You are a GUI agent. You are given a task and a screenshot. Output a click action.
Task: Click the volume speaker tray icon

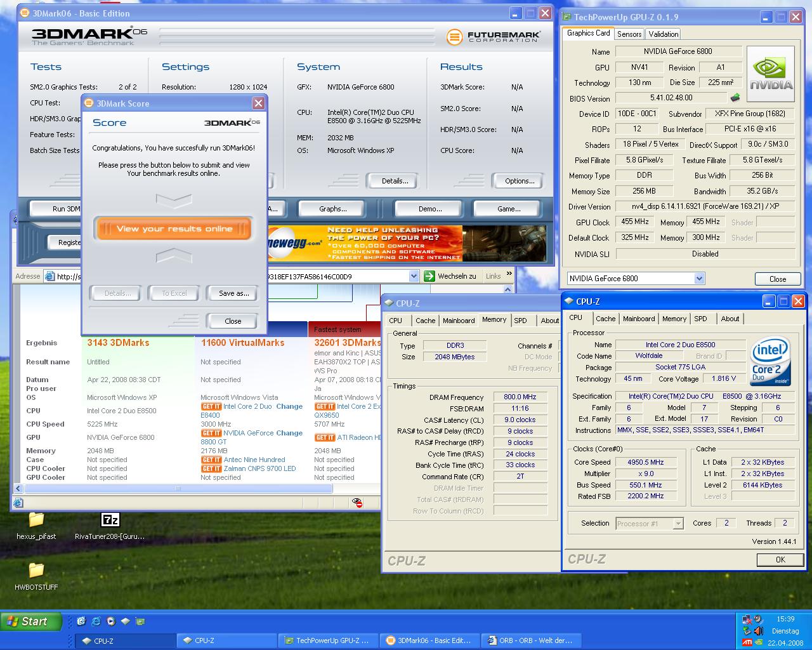[758, 631]
